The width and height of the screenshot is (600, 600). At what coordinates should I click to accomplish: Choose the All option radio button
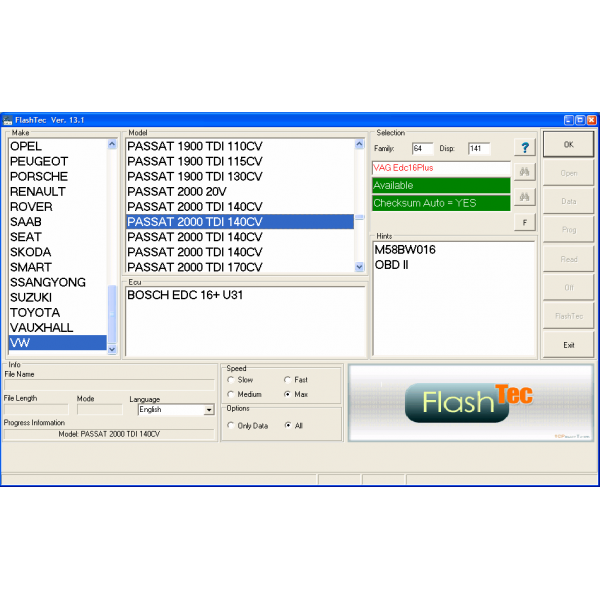coord(288,426)
